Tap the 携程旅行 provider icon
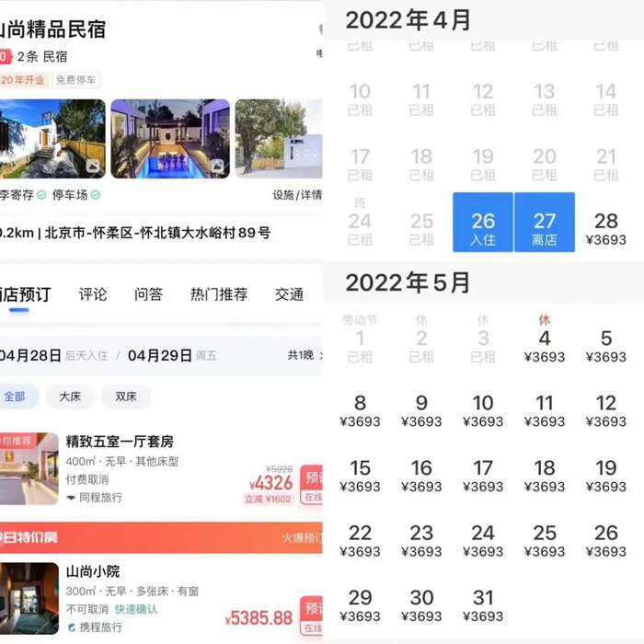644x644 pixels. pos(72,627)
